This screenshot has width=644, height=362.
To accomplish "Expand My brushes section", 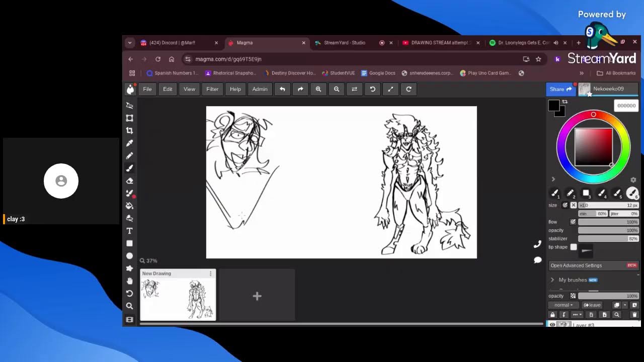I will click(x=552, y=280).
